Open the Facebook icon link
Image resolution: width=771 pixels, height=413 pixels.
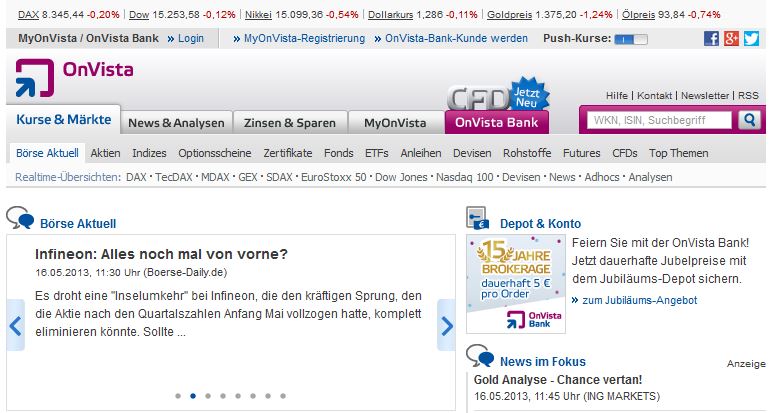[711, 38]
